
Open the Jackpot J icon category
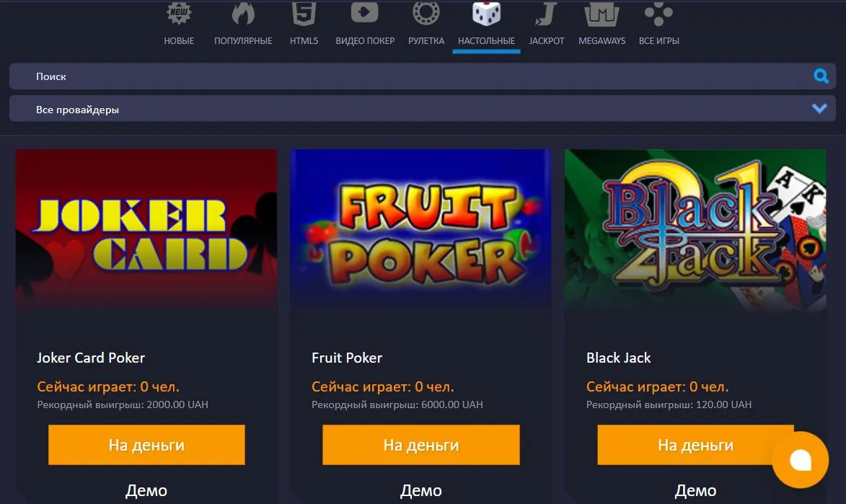coord(546,13)
